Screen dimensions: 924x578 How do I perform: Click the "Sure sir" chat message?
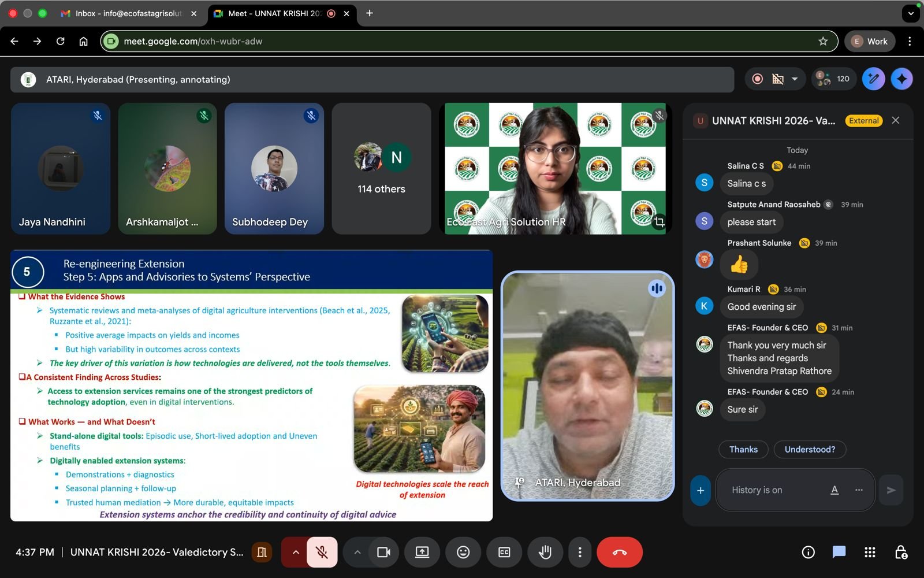pos(743,409)
